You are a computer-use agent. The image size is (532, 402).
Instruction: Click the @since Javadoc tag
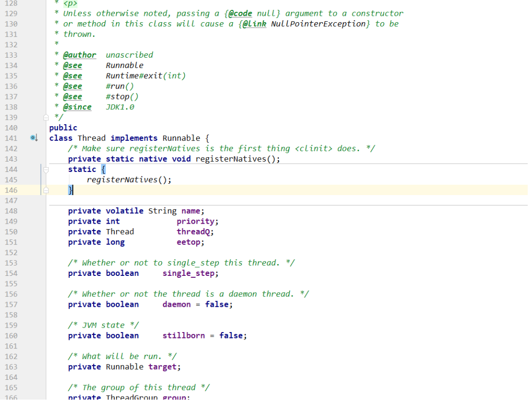pos(77,107)
